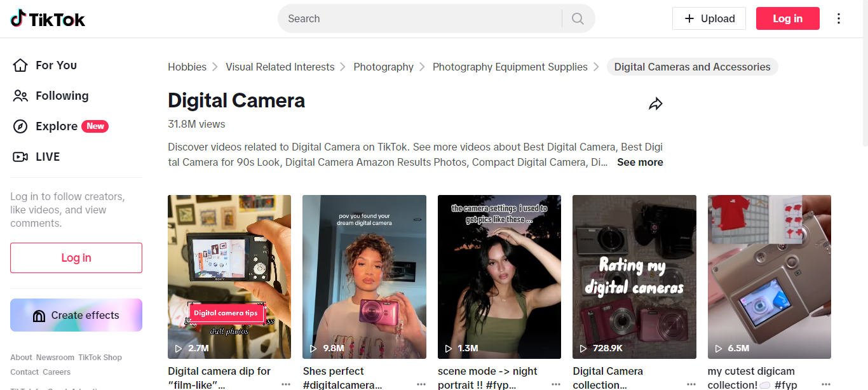The image size is (868, 390).
Task: Click the Photography breadcrumb
Action: [383, 67]
